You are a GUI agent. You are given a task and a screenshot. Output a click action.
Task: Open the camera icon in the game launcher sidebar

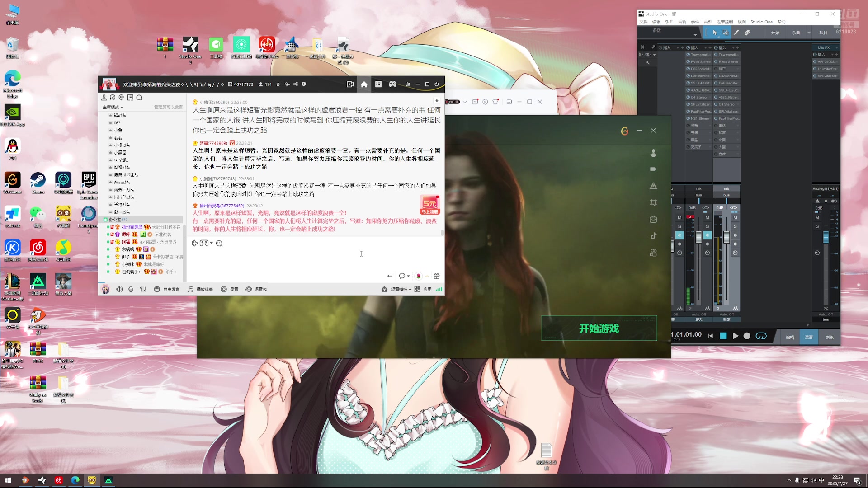653,169
